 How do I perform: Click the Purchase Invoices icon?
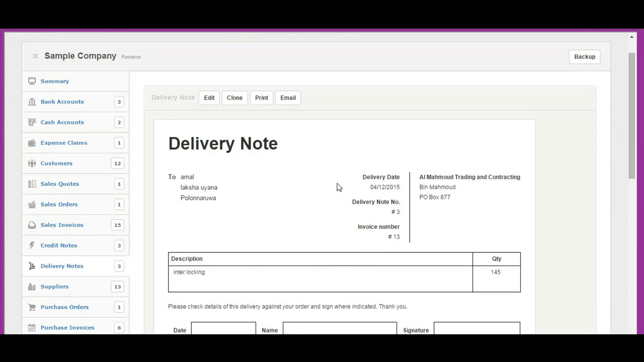(x=32, y=328)
